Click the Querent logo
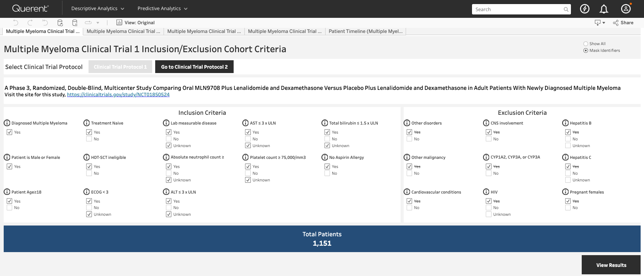644x276 pixels. 31,8
